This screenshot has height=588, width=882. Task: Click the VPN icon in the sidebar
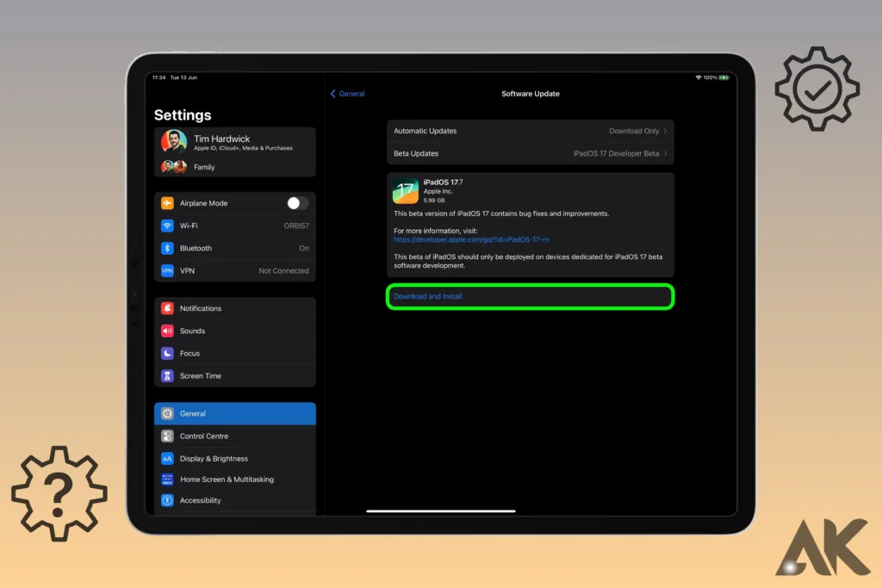(x=167, y=270)
